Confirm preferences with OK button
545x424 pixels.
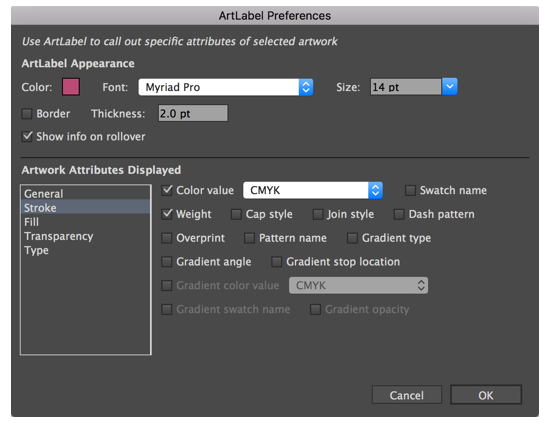[486, 395]
